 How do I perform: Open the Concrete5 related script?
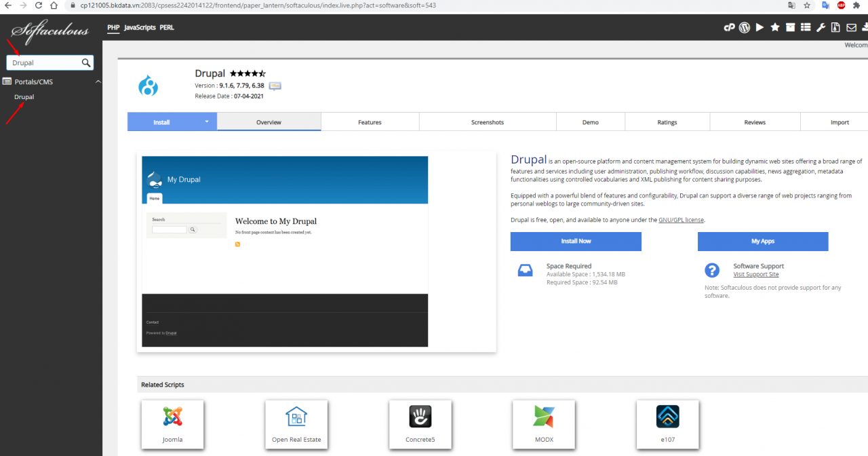click(x=420, y=424)
